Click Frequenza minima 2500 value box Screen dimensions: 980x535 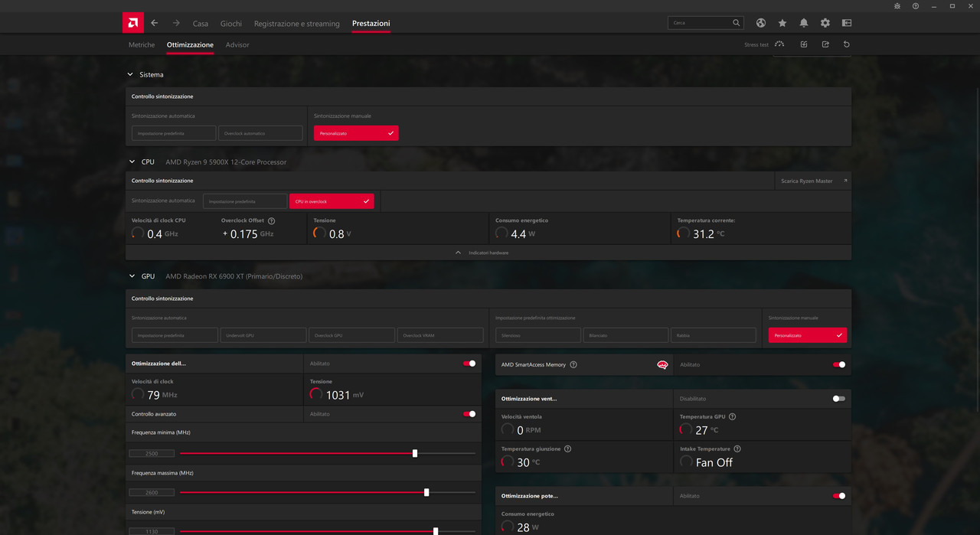pyautogui.click(x=152, y=453)
